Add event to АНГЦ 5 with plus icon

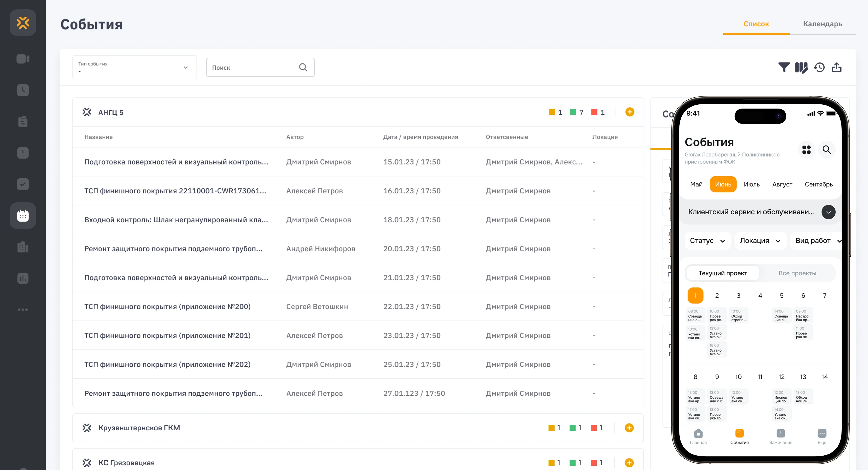click(x=630, y=112)
